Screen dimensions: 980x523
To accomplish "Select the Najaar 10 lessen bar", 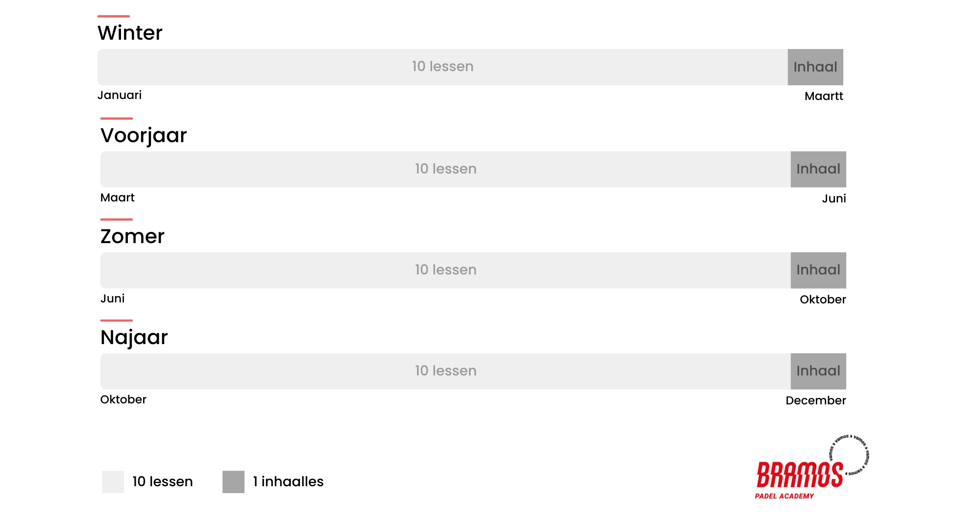I will point(445,371).
